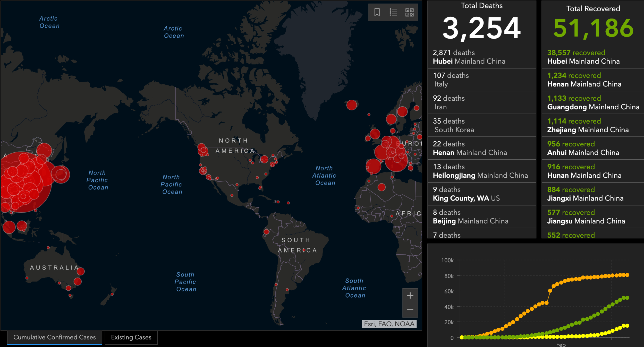Click the Esri, FAO, NOAA attribution
Screen dimensions: 644x347
coord(389,324)
